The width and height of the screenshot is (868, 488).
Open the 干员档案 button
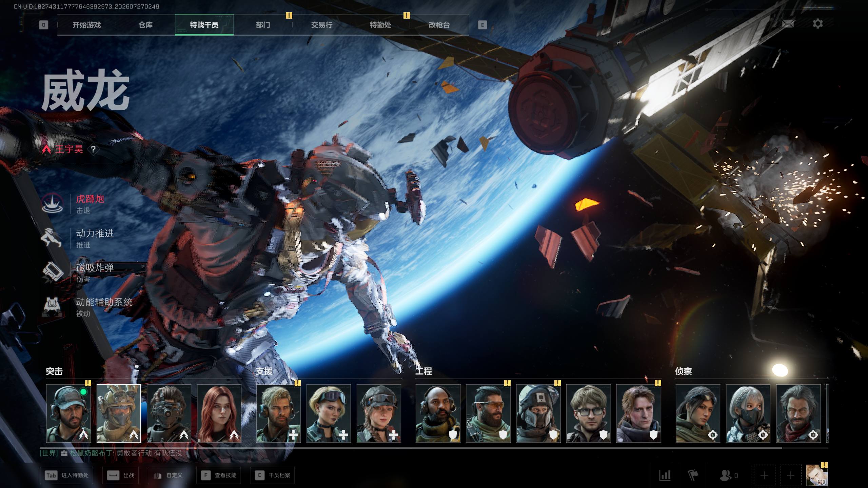[x=272, y=475]
